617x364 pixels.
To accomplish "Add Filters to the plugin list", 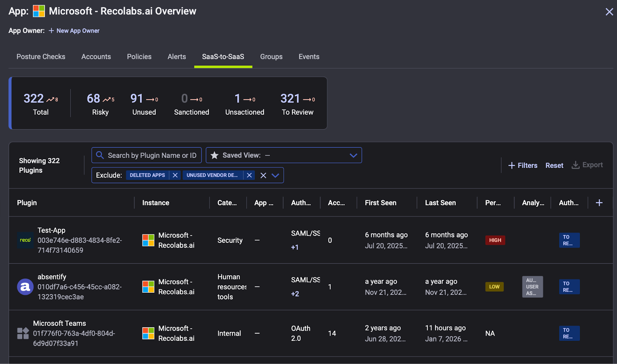I will 523,165.
